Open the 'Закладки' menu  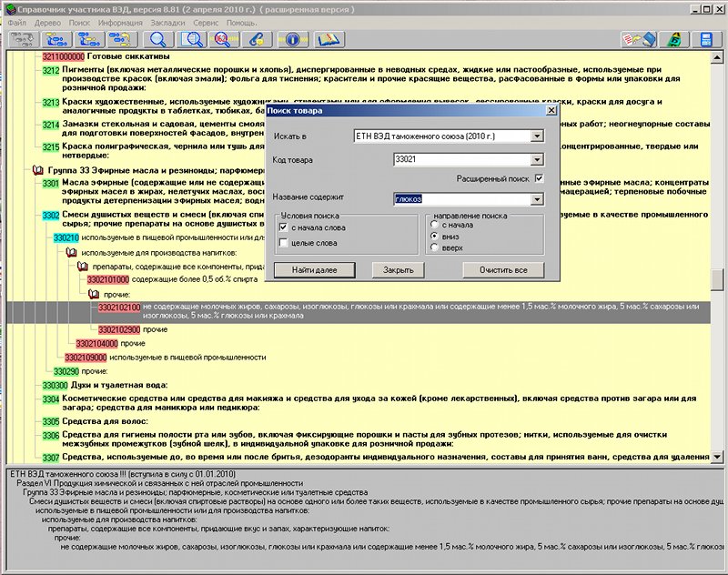(167, 23)
